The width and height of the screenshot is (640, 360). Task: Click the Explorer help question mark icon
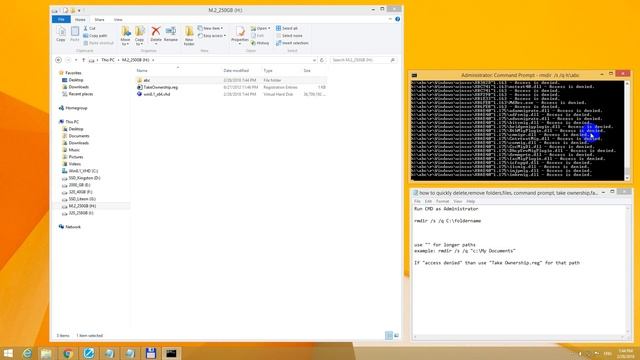[x=397, y=19]
